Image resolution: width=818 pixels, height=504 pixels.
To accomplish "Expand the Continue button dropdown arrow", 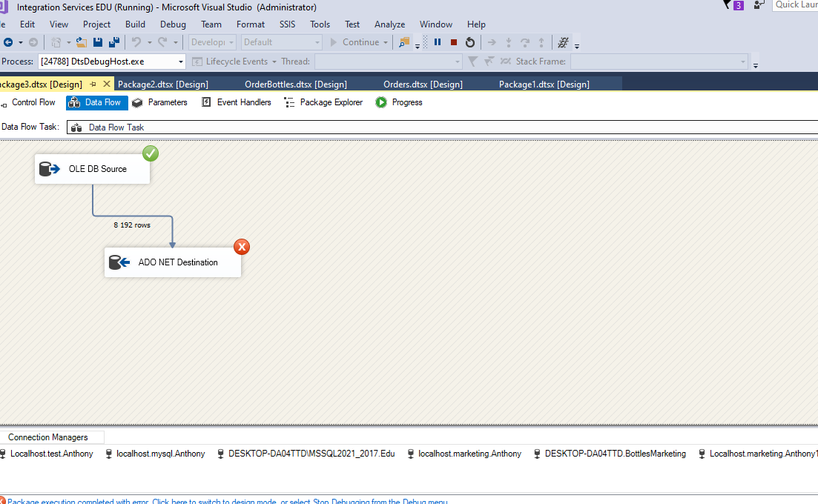I will (386, 42).
